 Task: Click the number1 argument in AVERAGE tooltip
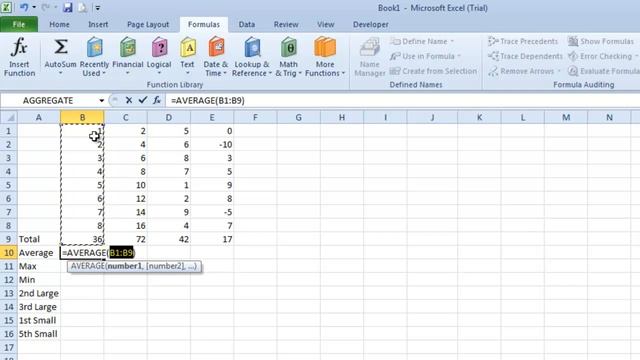(124, 266)
